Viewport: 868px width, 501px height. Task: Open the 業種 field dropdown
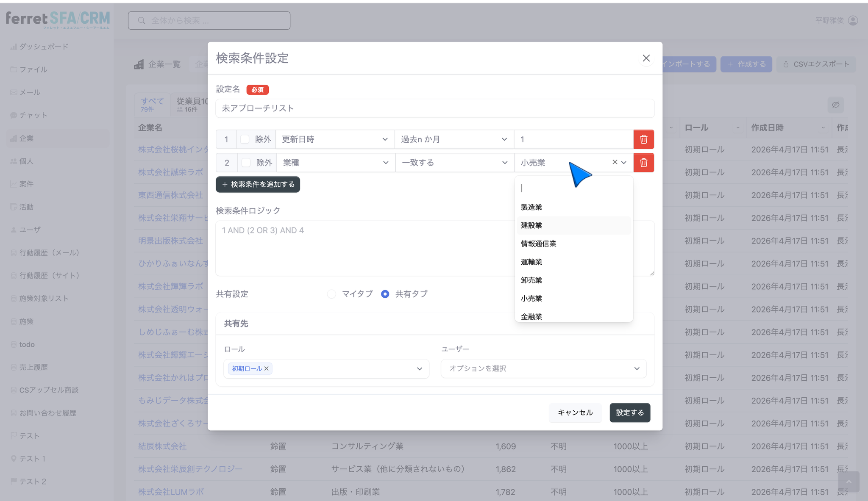336,163
